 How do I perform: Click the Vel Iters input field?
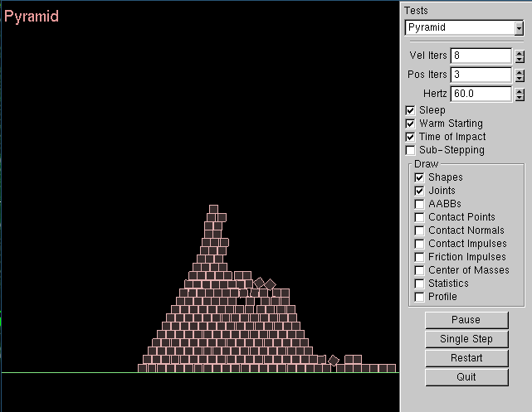(481, 56)
